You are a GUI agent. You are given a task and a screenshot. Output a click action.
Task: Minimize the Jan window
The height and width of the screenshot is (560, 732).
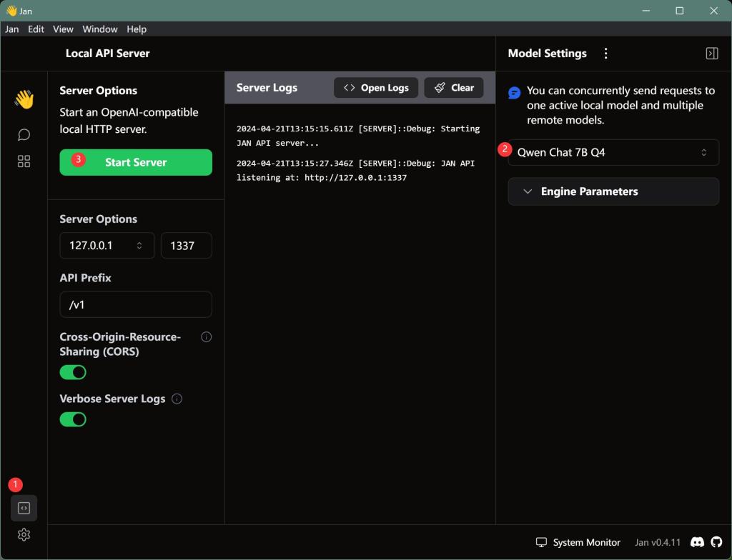click(646, 10)
